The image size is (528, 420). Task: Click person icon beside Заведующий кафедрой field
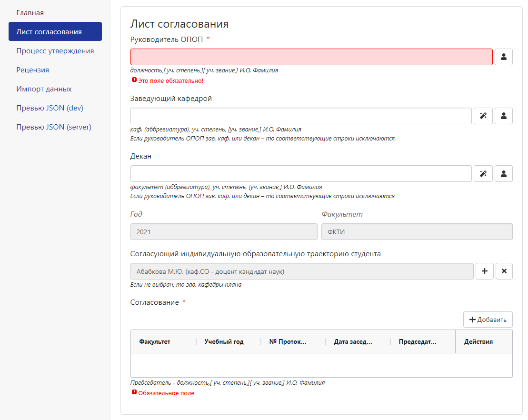(x=503, y=116)
